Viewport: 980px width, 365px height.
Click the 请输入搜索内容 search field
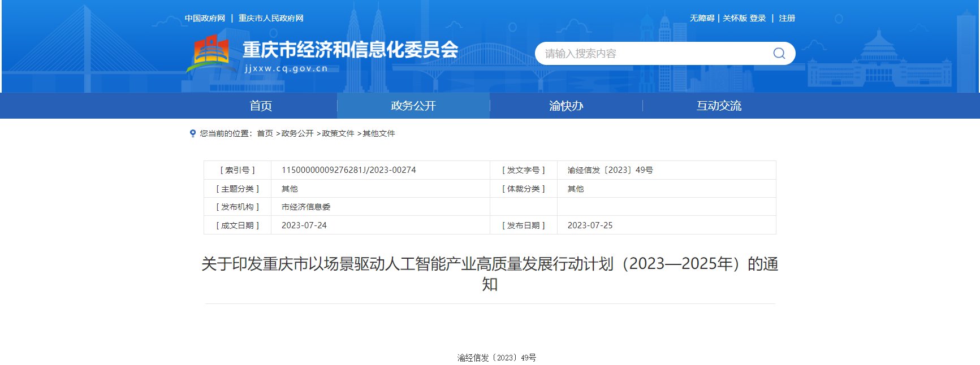coord(650,54)
